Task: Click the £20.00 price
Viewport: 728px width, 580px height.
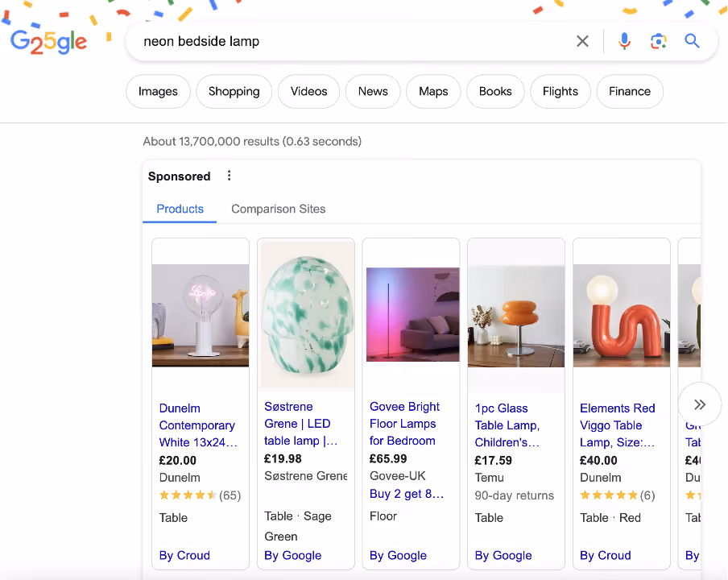Action: coord(178,460)
